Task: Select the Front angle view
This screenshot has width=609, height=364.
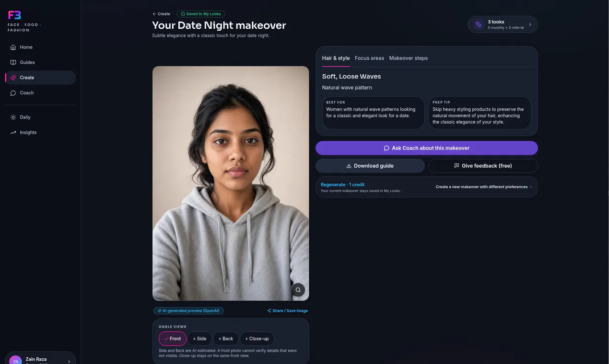Action: [173, 339]
